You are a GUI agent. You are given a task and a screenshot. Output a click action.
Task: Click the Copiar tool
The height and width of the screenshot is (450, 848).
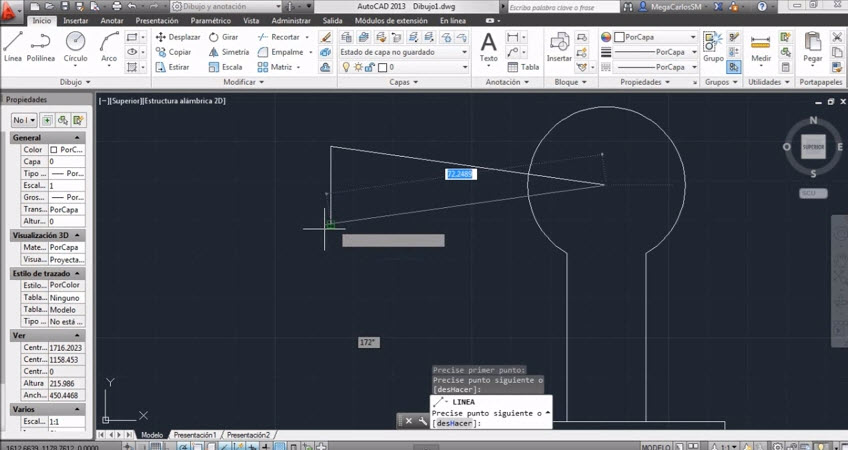tap(174, 52)
